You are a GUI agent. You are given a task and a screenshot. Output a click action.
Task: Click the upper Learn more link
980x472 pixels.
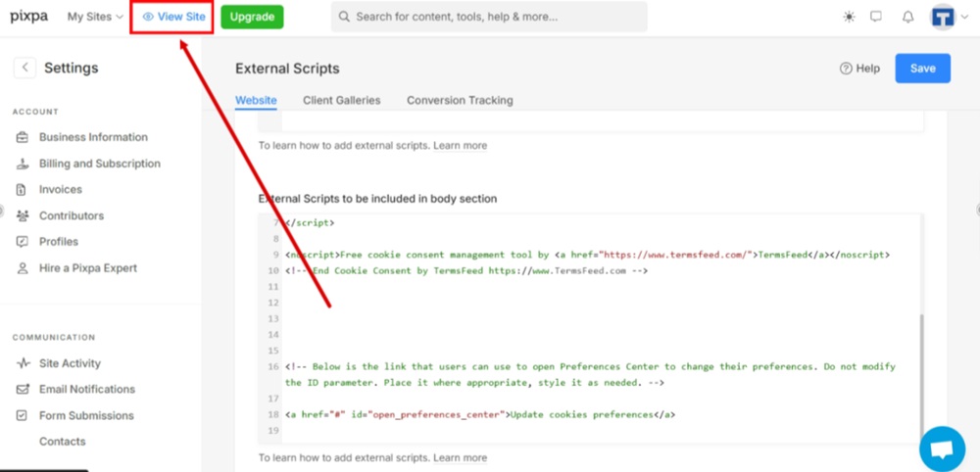(460, 146)
